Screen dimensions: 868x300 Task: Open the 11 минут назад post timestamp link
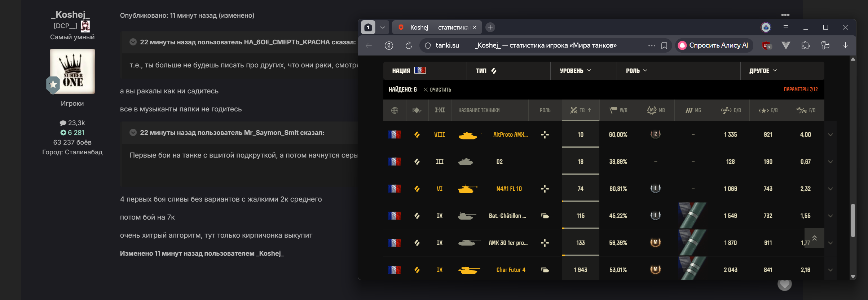(x=193, y=16)
